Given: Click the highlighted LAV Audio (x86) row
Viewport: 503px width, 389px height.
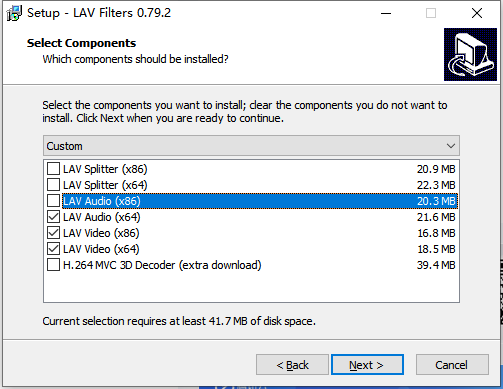Looking at the screenshot, I should (x=260, y=201).
